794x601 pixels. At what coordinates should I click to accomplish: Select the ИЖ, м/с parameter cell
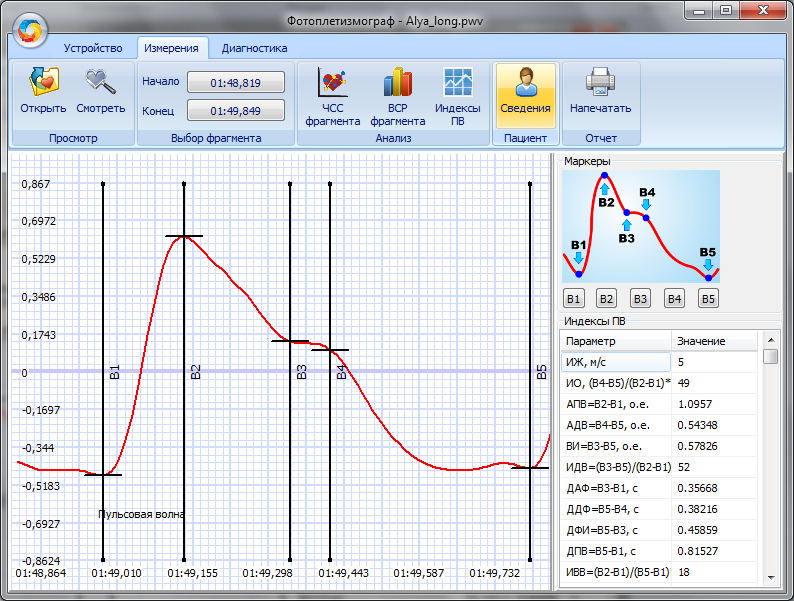point(614,362)
